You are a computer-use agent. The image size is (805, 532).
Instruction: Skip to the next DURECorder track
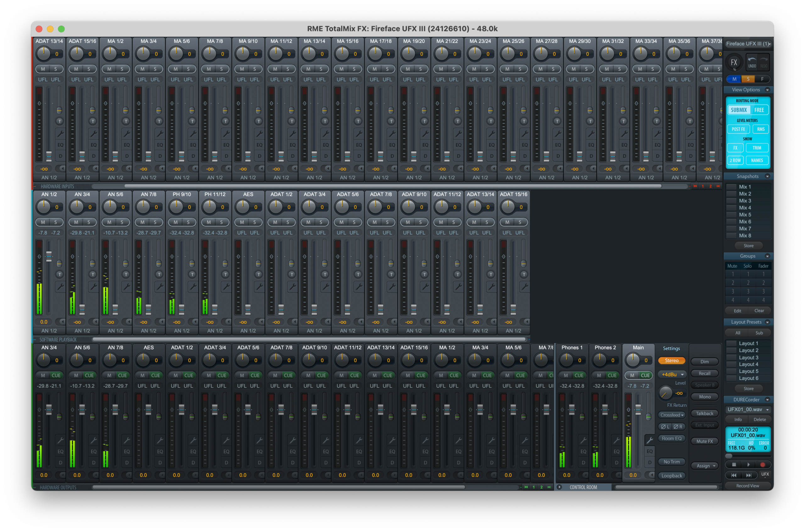pyautogui.click(x=749, y=475)
